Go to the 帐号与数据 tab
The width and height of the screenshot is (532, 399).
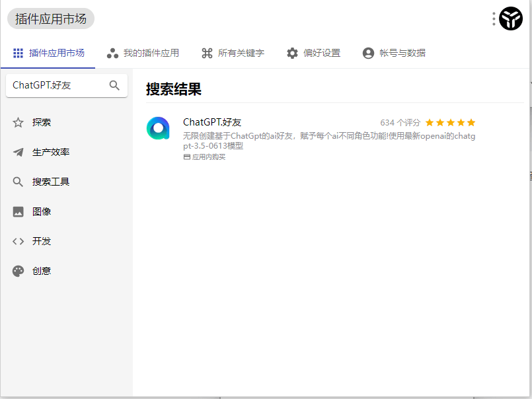click(394, 53)
